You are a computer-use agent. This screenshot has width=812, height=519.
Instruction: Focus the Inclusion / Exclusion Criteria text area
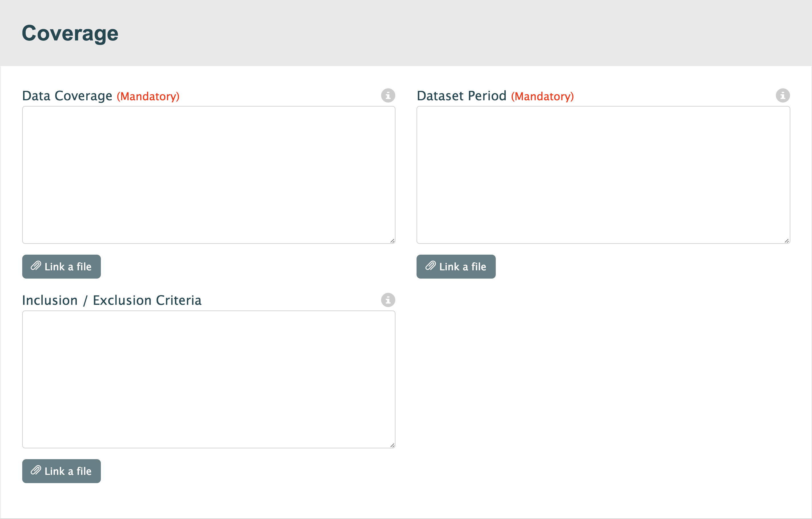click(x=208, y=379)
